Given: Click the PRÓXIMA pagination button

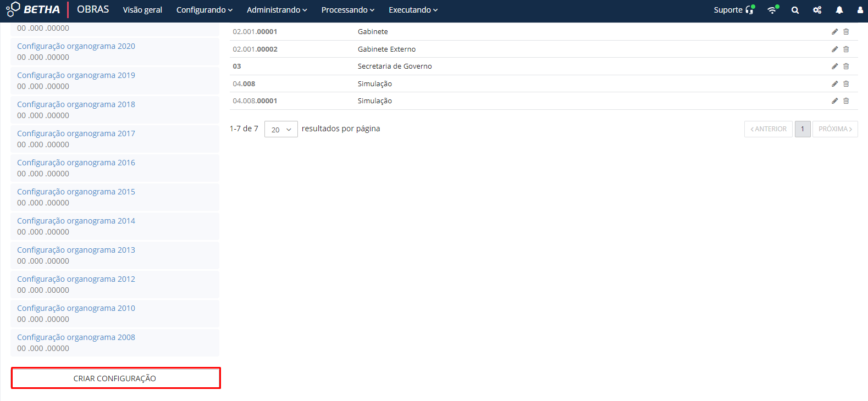Looking at the screenshot, I should 835,129.
